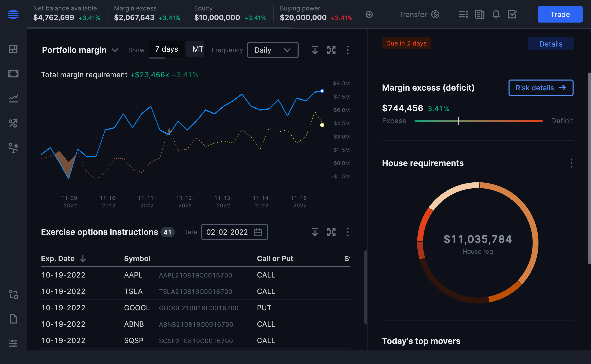Open Risk details link
The width and height of the screenshot is (591, 364).
(541, 88)
